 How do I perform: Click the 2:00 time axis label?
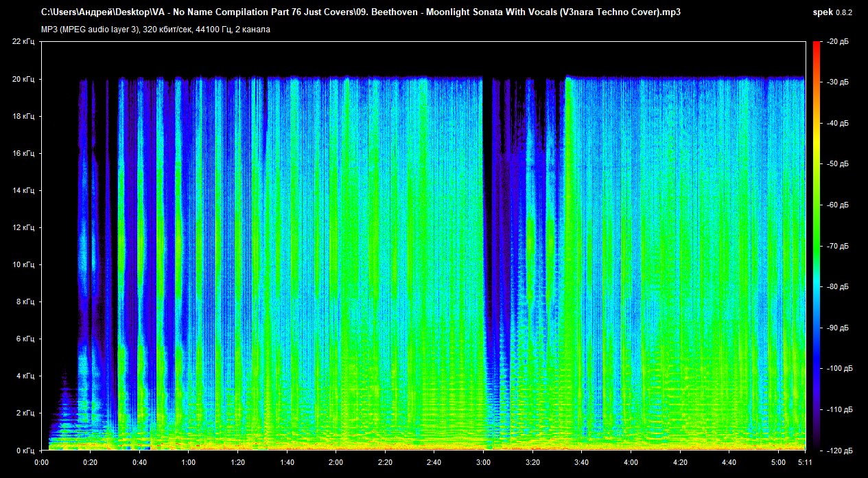tap(336, 462)
